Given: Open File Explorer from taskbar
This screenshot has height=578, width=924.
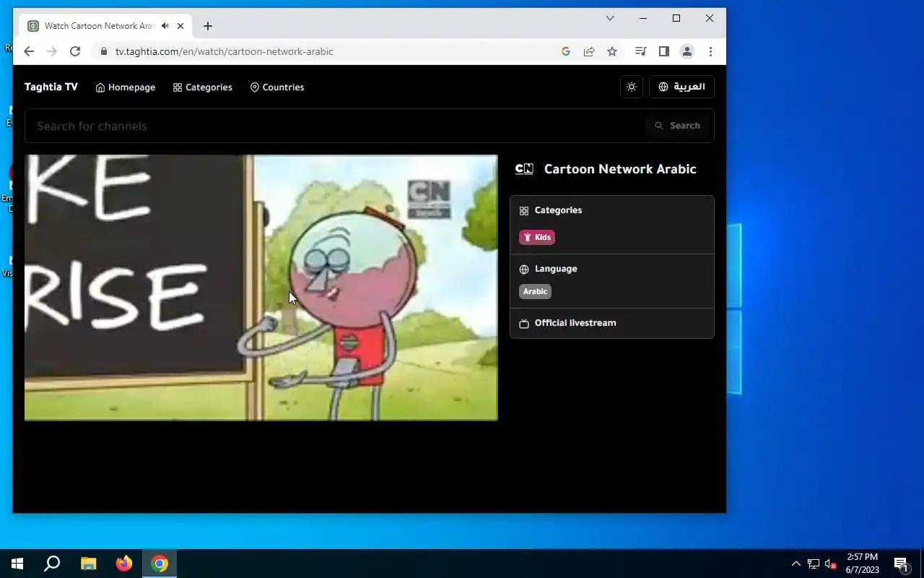Looking at the screenshot, I should click(88, 564).
